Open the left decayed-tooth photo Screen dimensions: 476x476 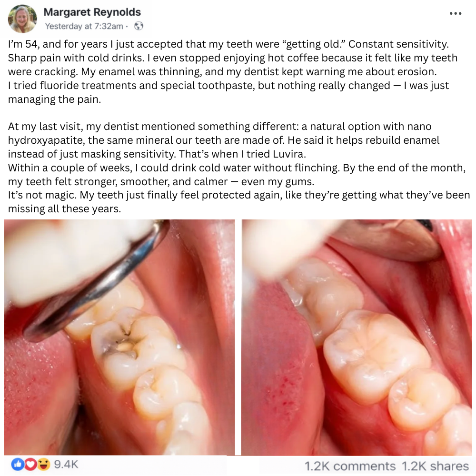click(x=119, y=337)
